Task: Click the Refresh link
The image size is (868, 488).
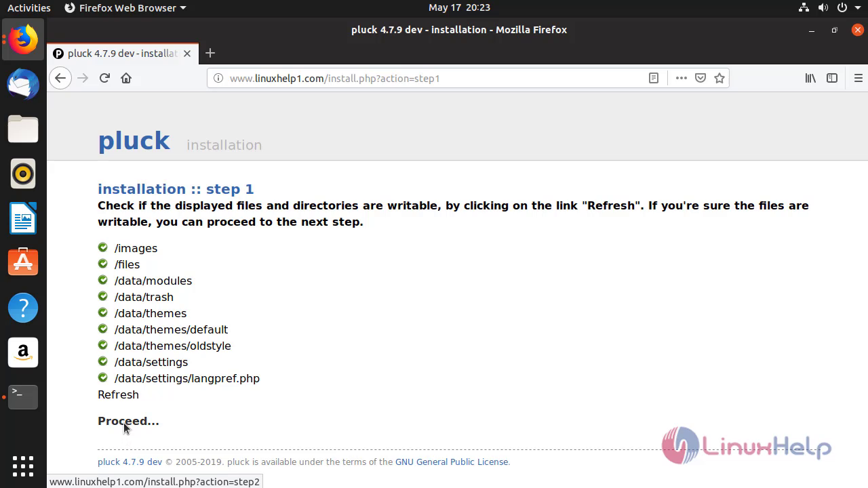Action: (118, 394)
